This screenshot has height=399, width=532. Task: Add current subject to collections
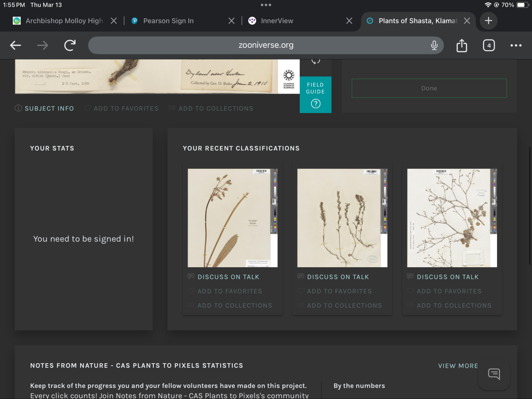211,108
